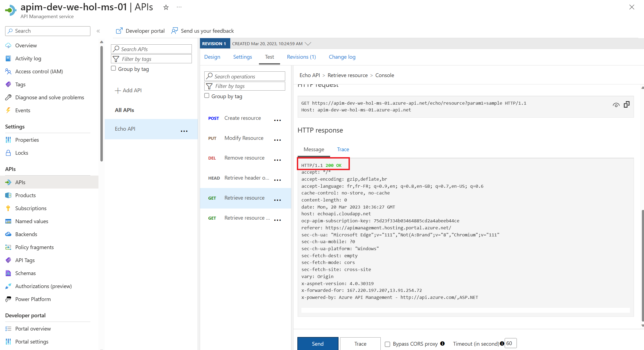Click the Policy fragments icon
644x350 pixels.
tap(8, 247)
